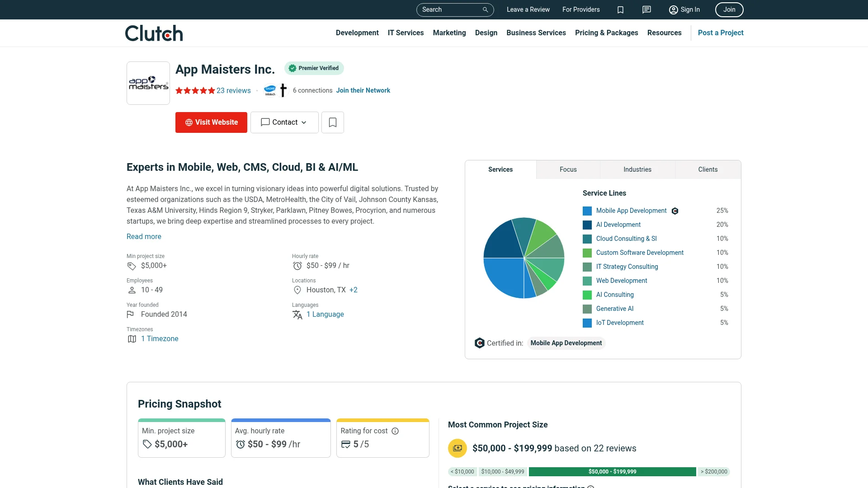Open Pricing & Packages menu
Viewport: 868px width, 488px height.
pyautogui.click(x=607, y=33)
